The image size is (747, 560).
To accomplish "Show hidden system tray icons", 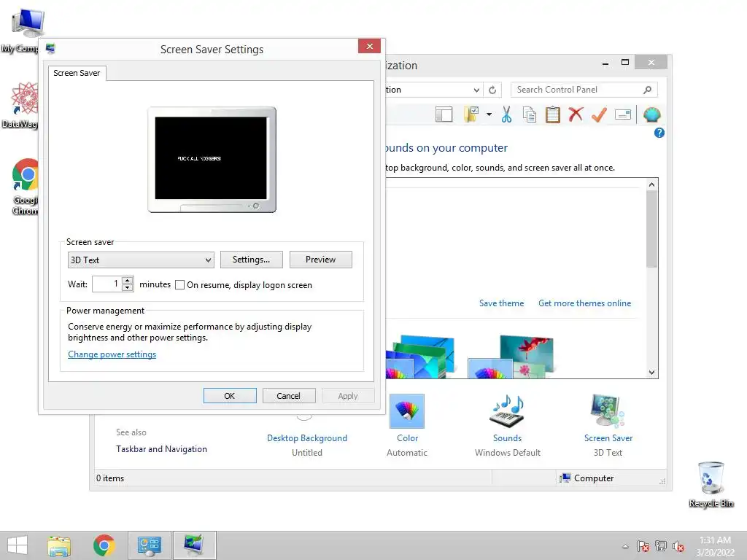I will 625,547.
